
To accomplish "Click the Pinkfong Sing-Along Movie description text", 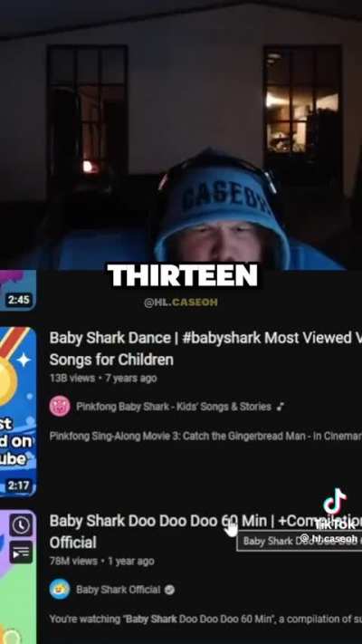I will (x=205, y=436).
